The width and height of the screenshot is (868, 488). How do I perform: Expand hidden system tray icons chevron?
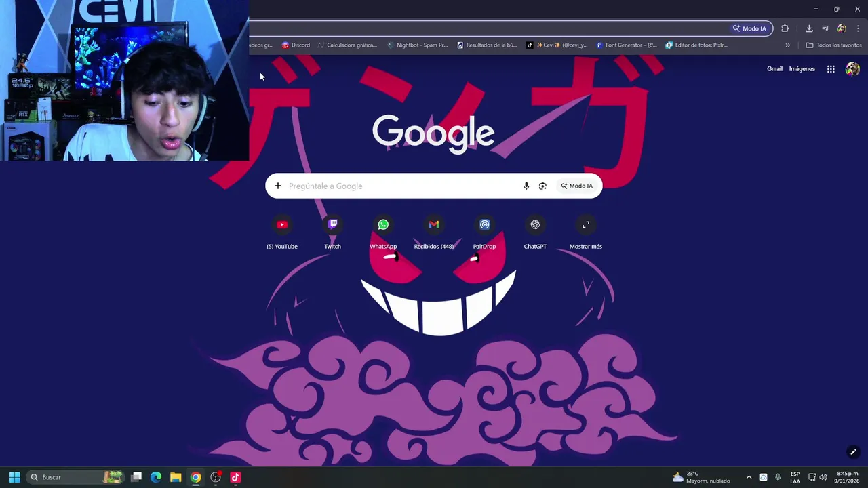[x=749, y=477]
